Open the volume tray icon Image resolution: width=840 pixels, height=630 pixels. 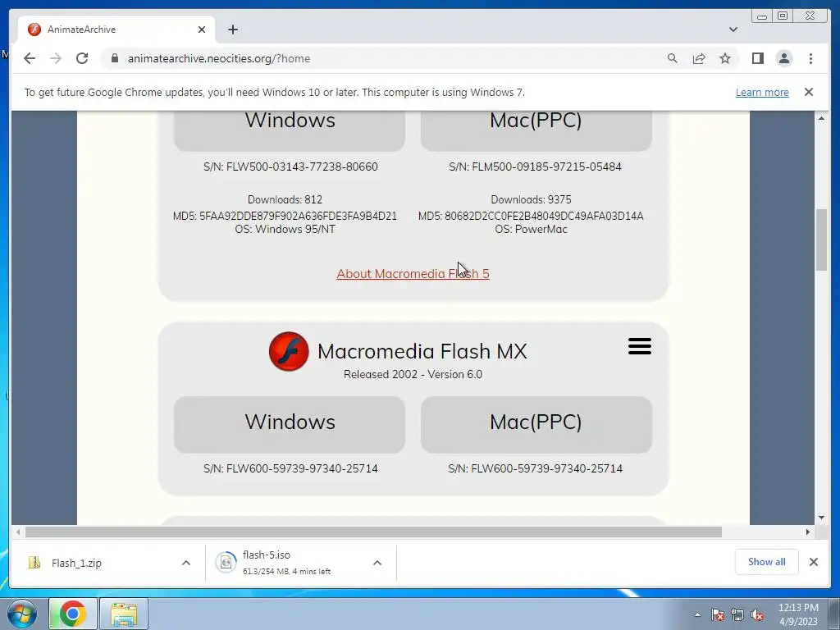pos(757,614)
